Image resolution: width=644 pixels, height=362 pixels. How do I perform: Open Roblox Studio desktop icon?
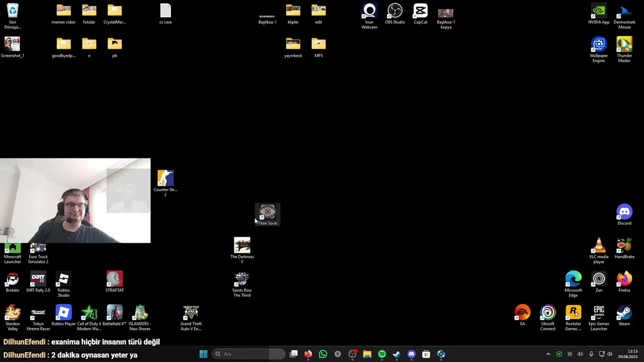[63, 284]
